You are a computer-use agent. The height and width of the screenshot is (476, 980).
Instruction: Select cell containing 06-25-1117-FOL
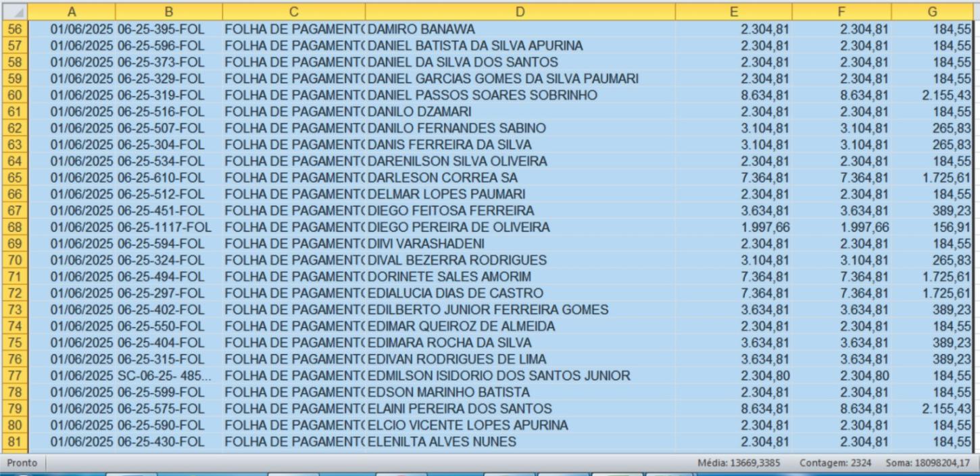[164, 228]
